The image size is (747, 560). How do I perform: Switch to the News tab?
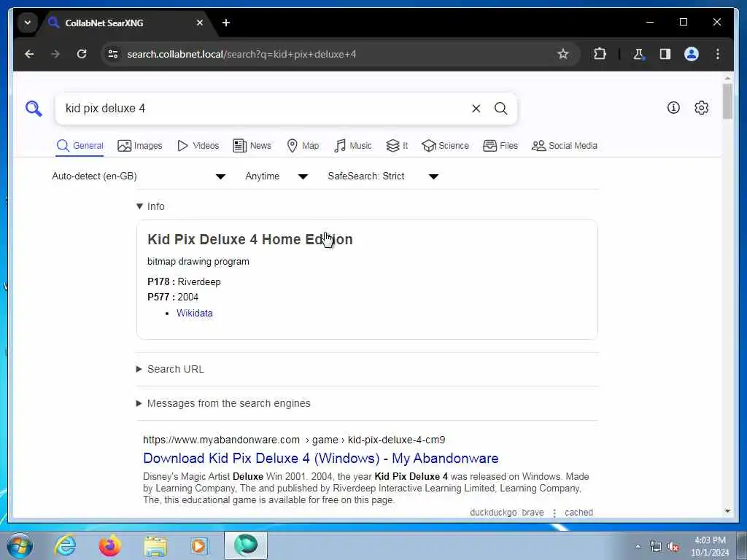[x=252, y=146]
